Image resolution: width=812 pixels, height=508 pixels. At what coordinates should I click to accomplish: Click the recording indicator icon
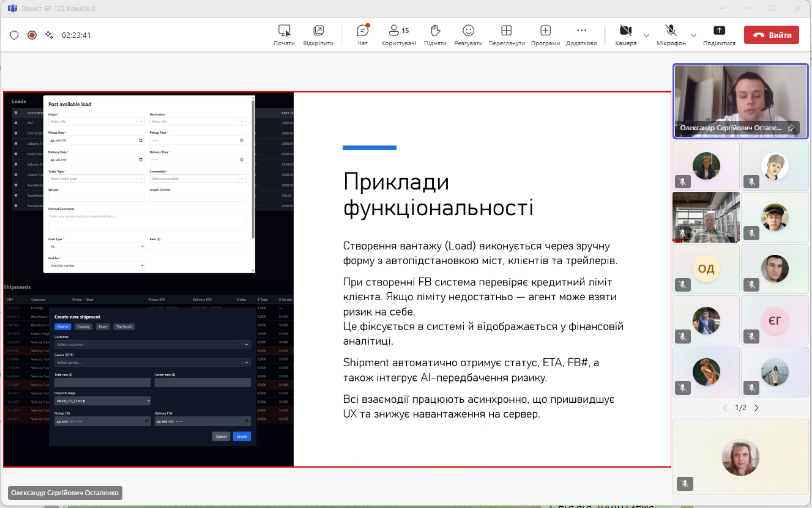32,35
